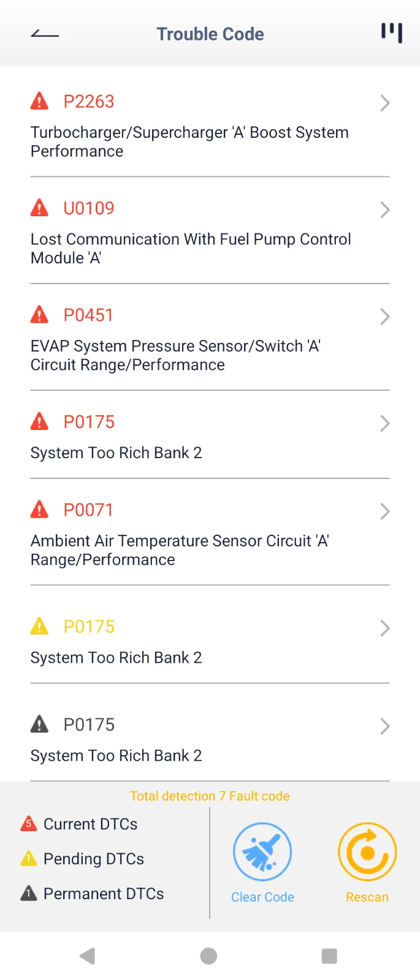
Task: Expand P0451 details via chevron
Action: (x=384, y=317)
